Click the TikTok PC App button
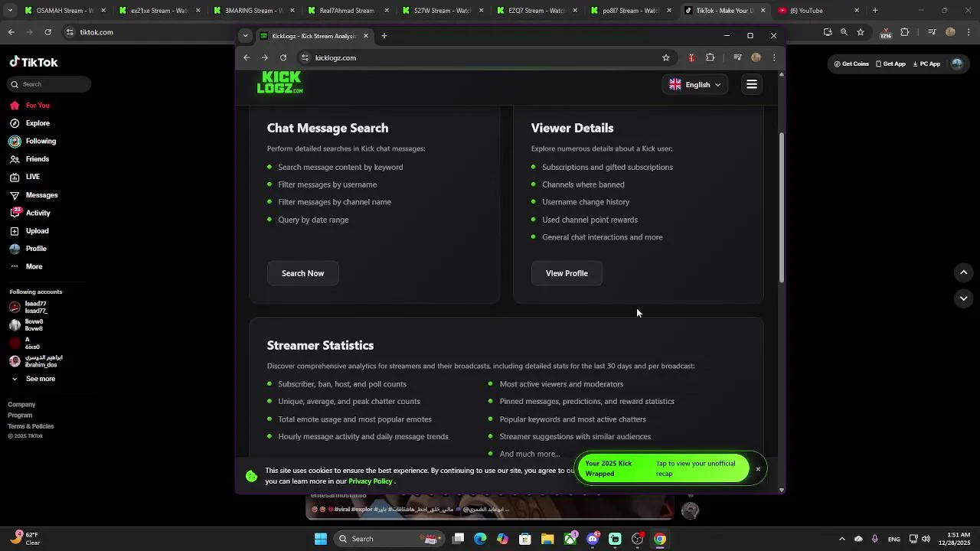Viewport: 980px width, 551px height. coord(926,64)
